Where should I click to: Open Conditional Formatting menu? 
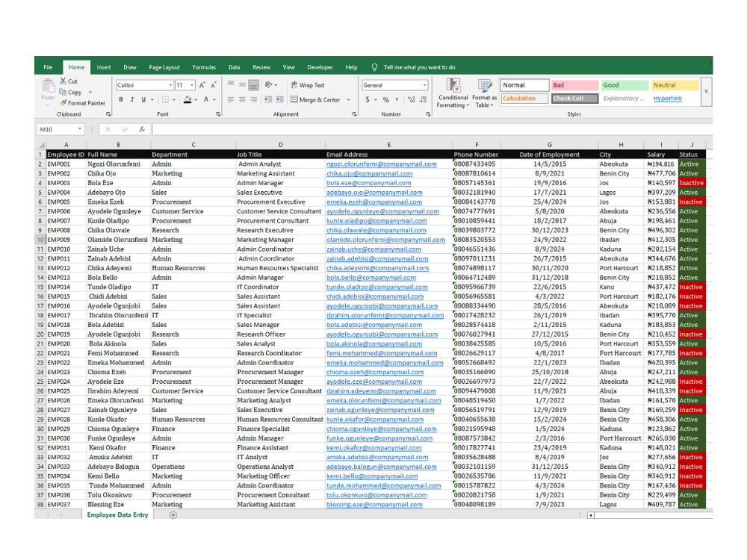[x=453, y=93]
